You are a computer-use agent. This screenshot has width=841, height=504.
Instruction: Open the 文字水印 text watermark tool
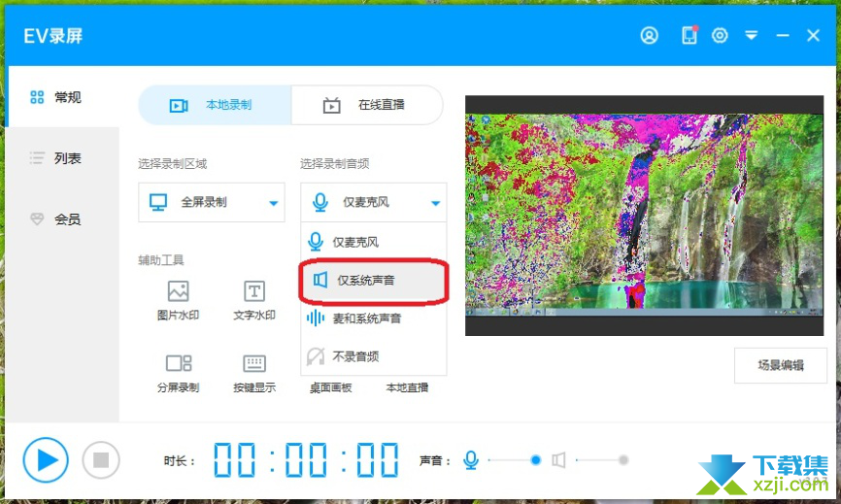click(x=254, y=301)
